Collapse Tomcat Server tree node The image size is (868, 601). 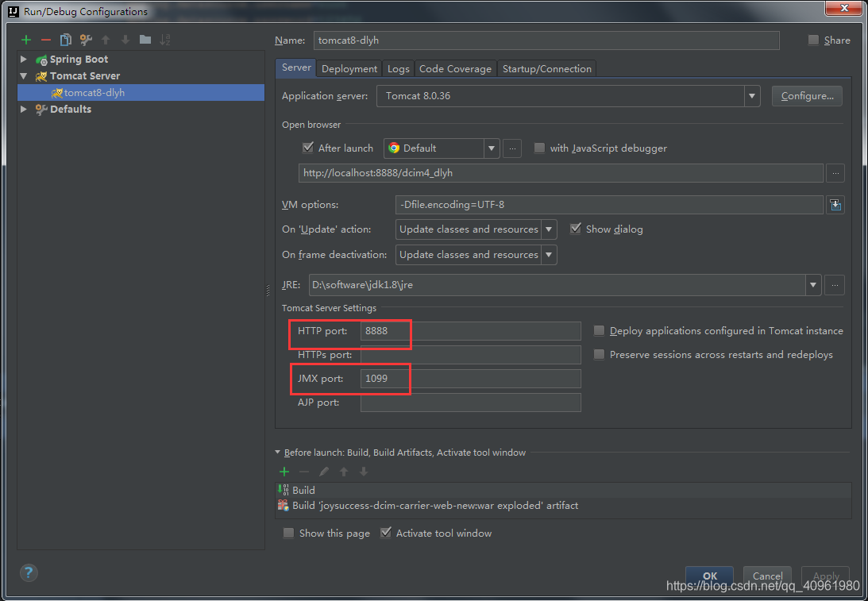click(x=23, y=75)
